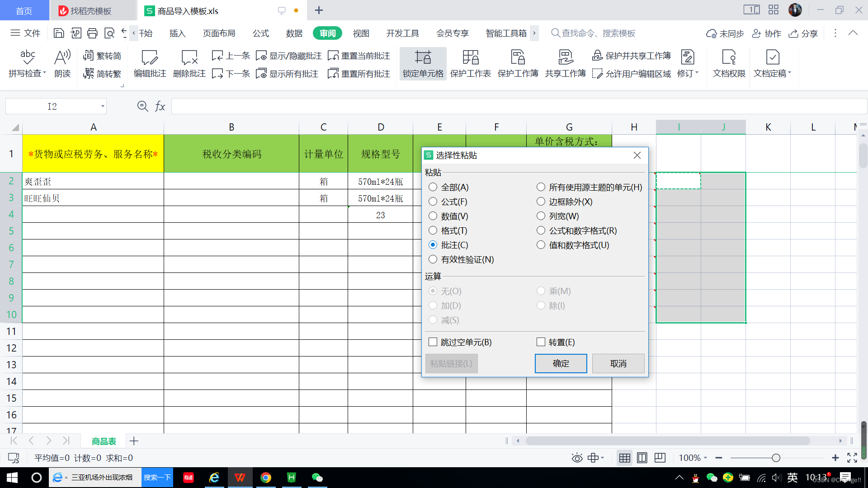Click the Read Aloud (朗读) icon

tap(62, 57)
